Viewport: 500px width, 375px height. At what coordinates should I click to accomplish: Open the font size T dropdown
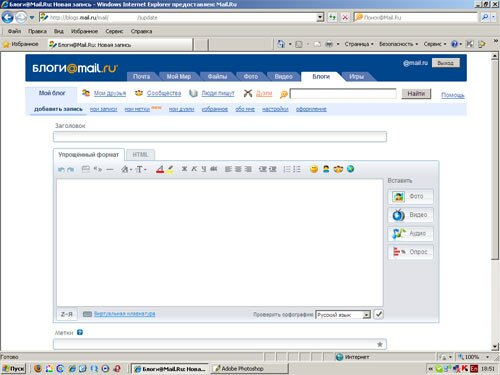(141, 169)
